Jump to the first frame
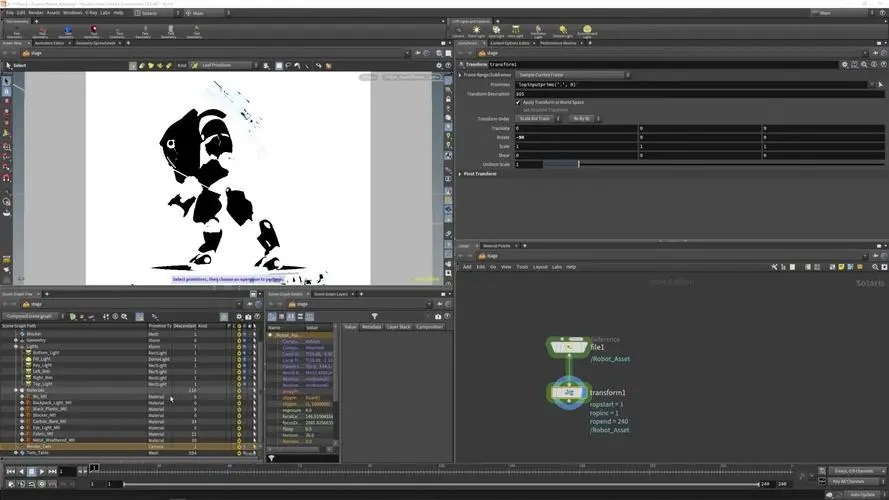 (x=10, y=471)
